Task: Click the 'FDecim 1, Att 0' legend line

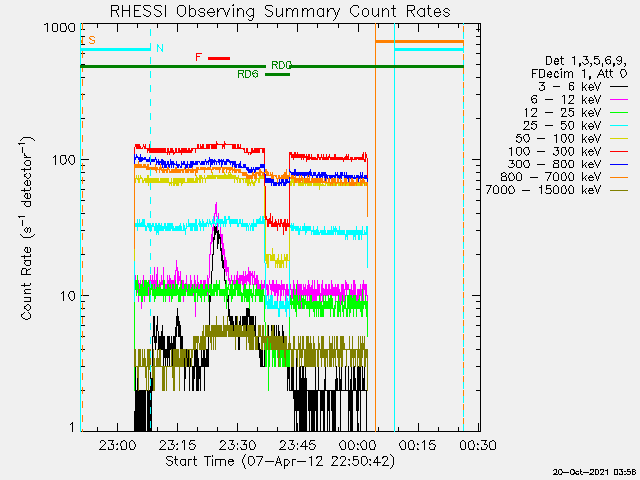Action: [579, 74]
